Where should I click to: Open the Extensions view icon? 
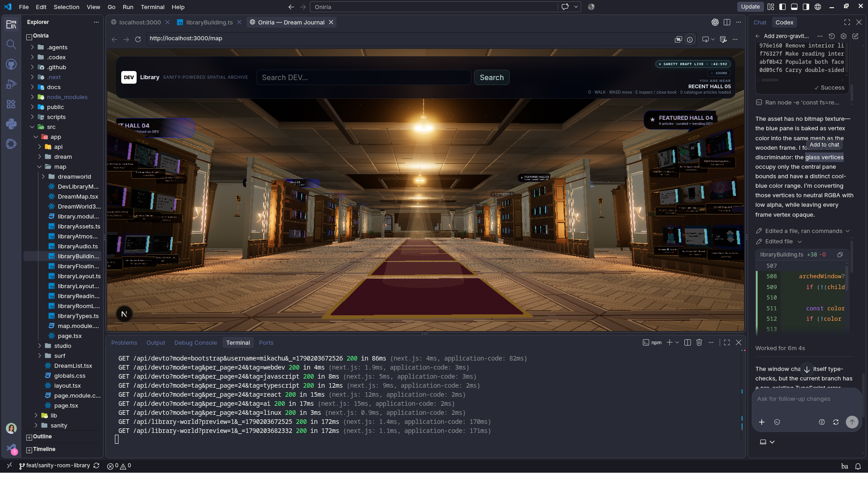point(11,104)
